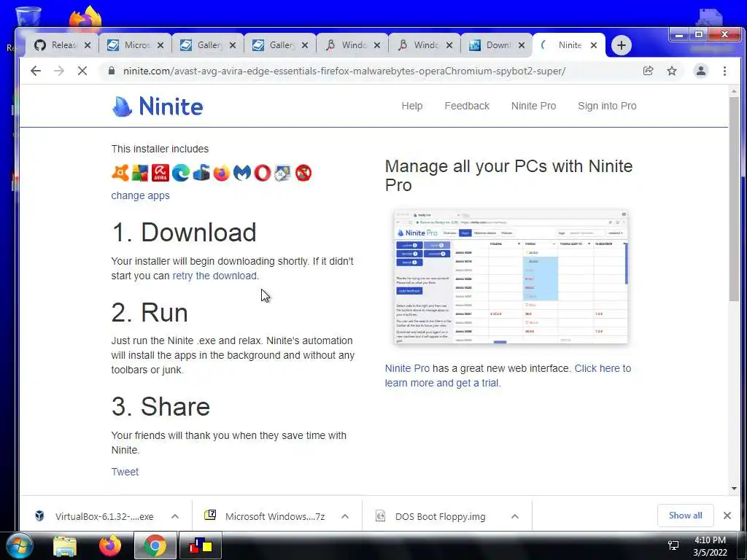Viewport: 747px width, 560px height.
Task: Click the change apps link
Action: (140, 195)
